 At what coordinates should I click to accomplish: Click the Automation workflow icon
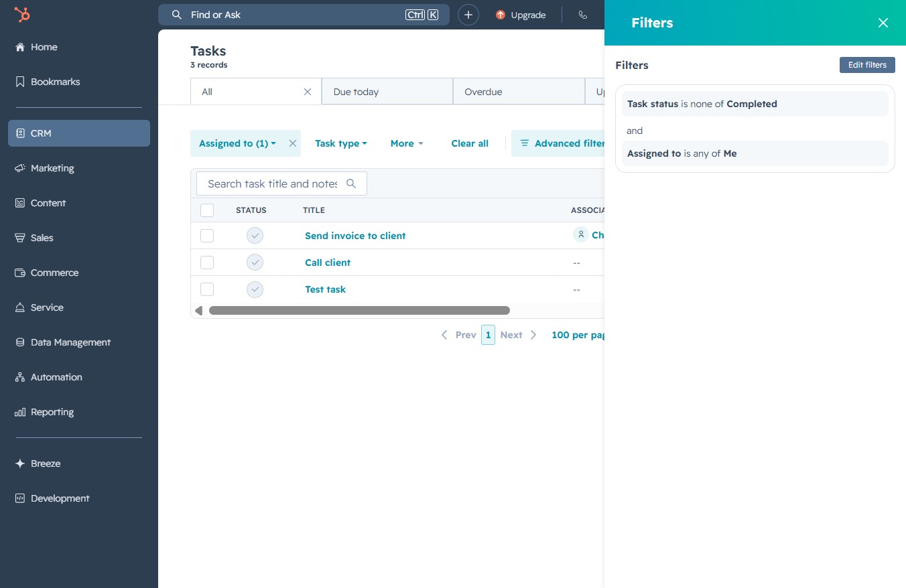click(20, 377)
